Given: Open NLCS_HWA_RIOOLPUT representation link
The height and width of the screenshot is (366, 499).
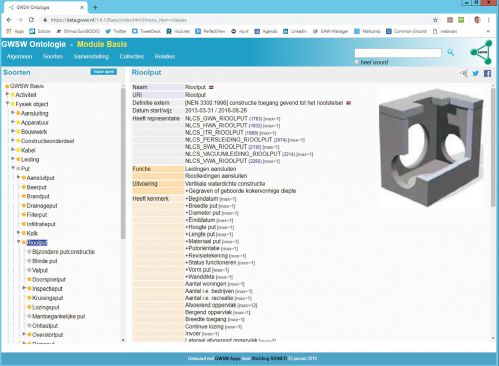Looking at the screenshot, I should [x=216, y=126].
